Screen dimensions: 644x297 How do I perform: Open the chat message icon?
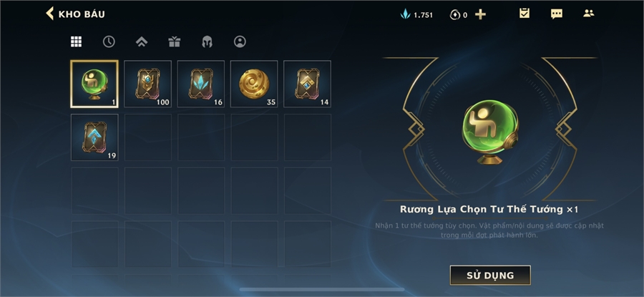click(x=557, y=14)
